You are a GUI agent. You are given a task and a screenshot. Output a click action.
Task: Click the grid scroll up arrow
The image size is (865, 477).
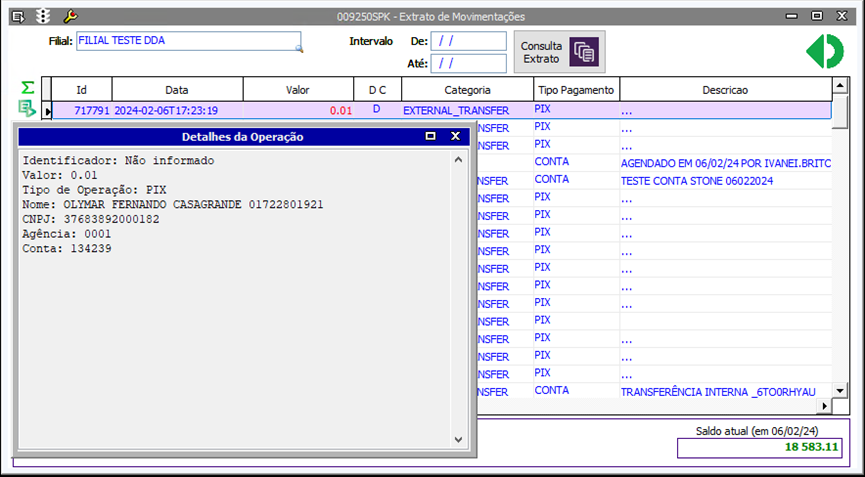click(840, 85)
